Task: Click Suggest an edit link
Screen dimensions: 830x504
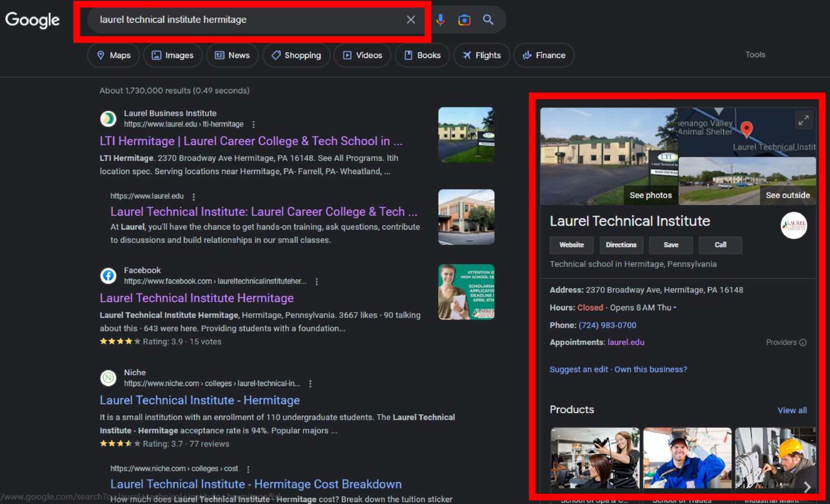Action: (x=579, y=369)
